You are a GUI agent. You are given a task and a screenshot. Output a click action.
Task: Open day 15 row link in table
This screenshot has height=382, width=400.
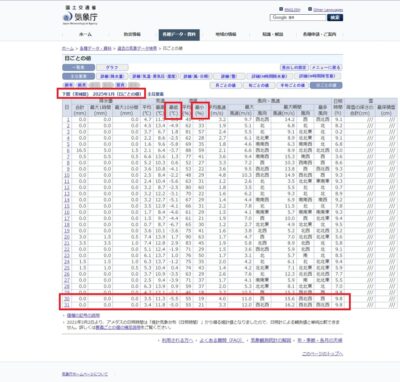coord(67,206)
